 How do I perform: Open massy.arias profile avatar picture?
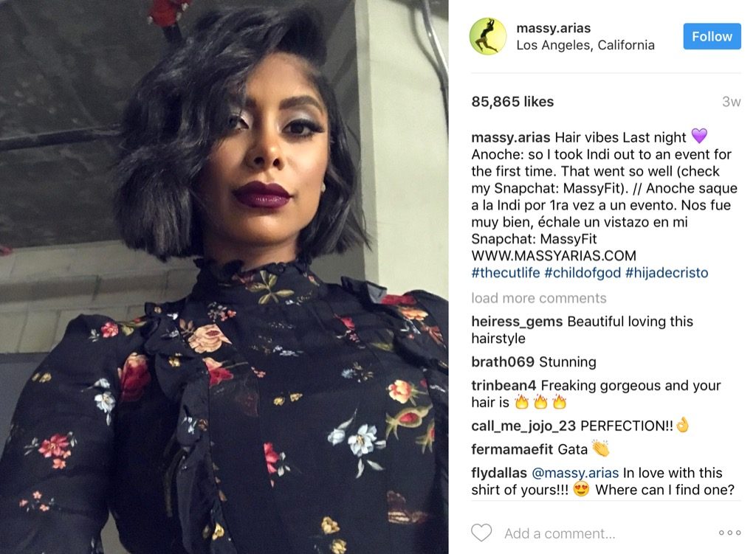click(488, 37)
